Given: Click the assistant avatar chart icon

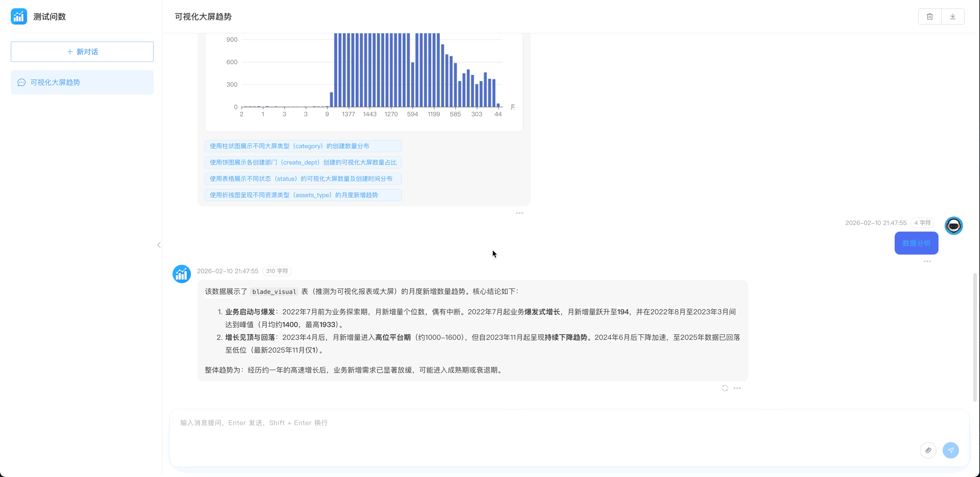Looking at the screenshot, I should [182, 274].
